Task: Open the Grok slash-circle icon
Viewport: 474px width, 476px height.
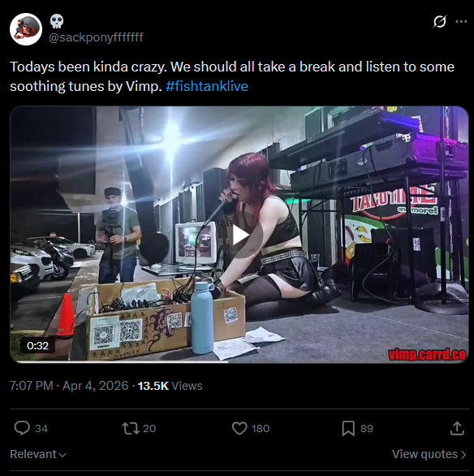Action: pyautogui.click(x=439, y=22)
